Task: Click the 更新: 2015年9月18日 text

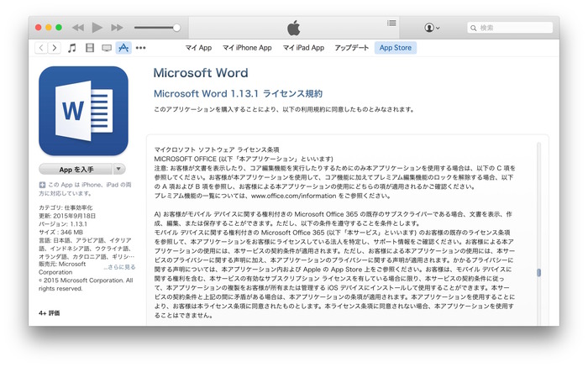Action: (67, 216)
